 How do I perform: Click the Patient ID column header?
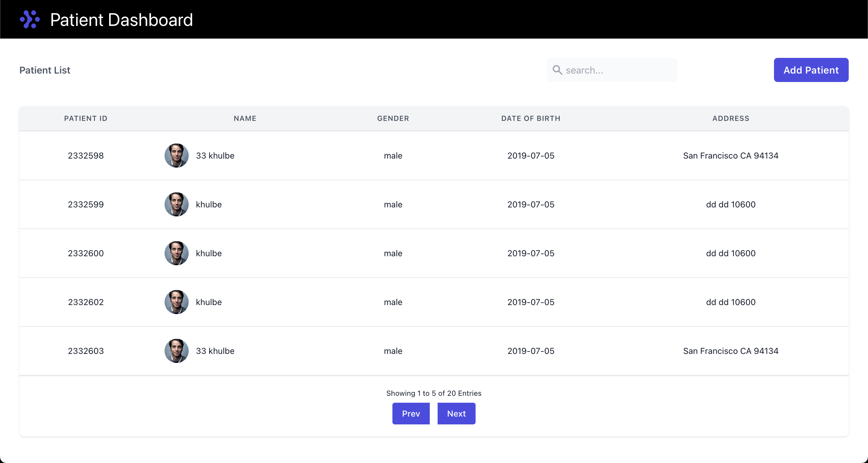[x=86, y=118]
